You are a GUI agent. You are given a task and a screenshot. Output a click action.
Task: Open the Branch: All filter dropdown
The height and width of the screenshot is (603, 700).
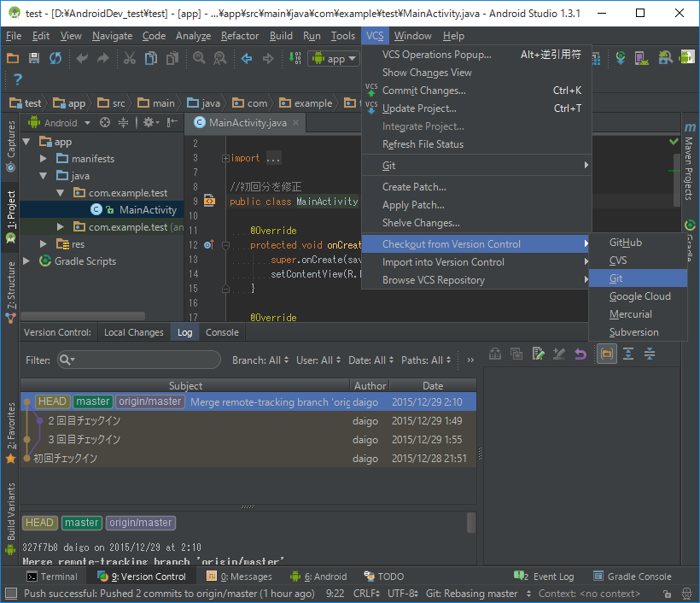coord(260,360)
